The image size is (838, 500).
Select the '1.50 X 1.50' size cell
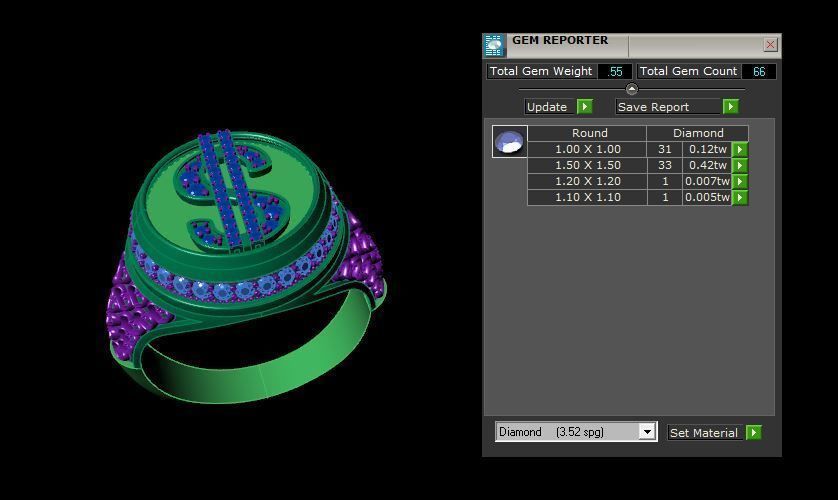click(587, 166)
